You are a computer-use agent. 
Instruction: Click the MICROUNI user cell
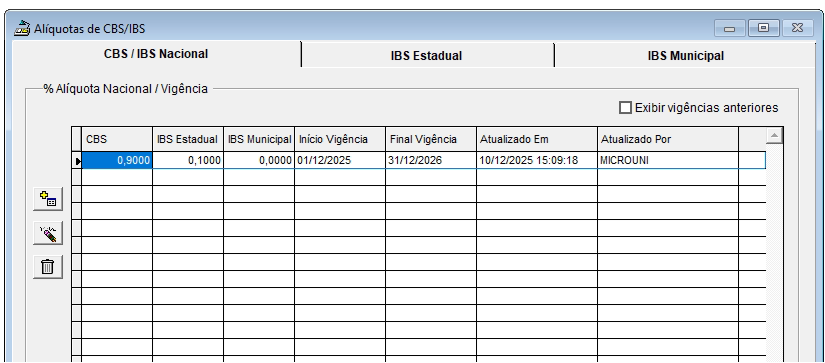(x=668, y=160)
